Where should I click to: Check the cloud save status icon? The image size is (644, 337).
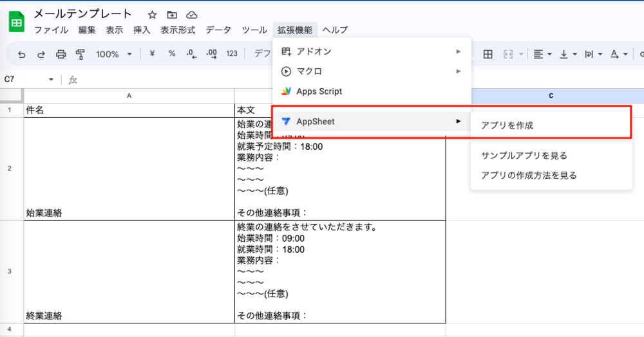[x=192, y=15]
